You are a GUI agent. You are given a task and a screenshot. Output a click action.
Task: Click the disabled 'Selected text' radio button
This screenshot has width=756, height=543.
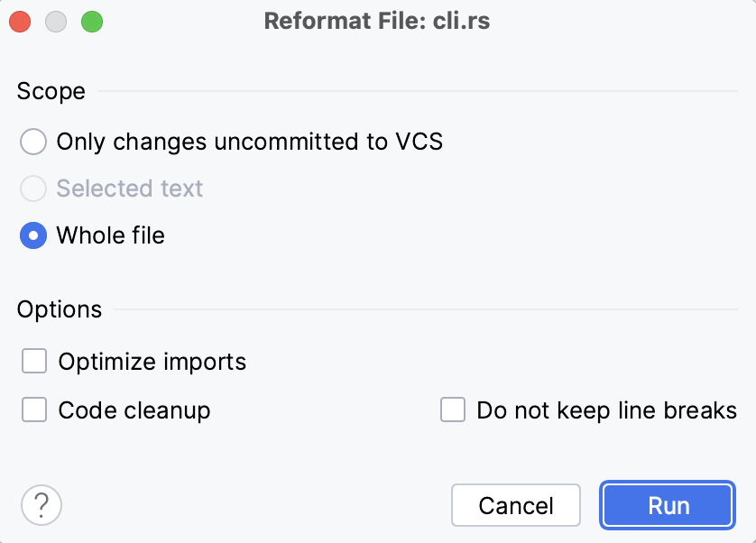[x=32, y=189]
